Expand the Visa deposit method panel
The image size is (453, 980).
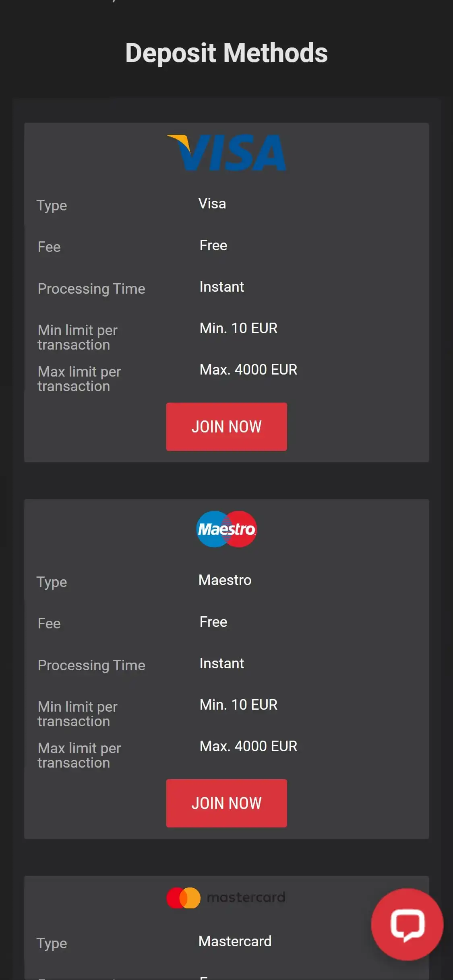click(x=226, y=292)
